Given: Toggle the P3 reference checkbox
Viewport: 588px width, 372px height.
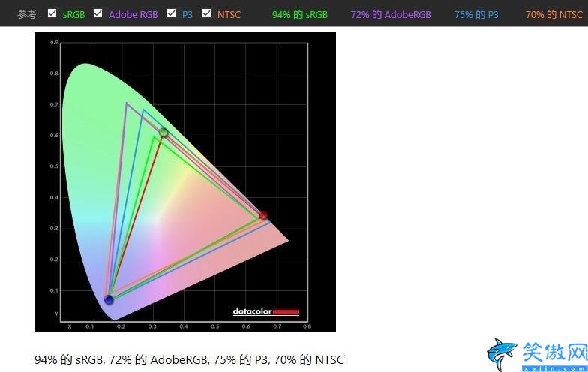Looking at the screenshot, I should pos(171,13).
